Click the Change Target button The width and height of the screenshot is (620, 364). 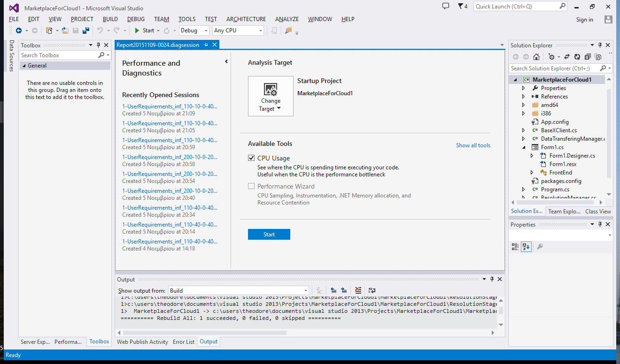click(x=271, y=96)
